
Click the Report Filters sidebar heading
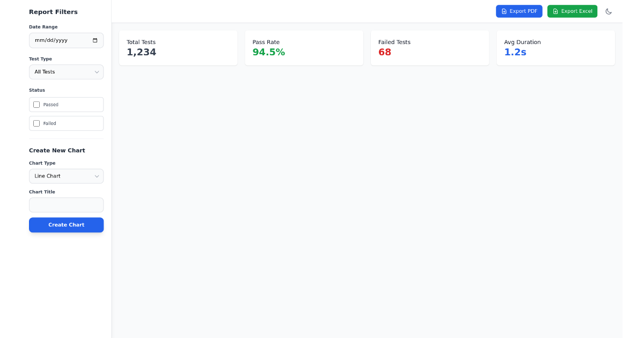pos(53,12)
